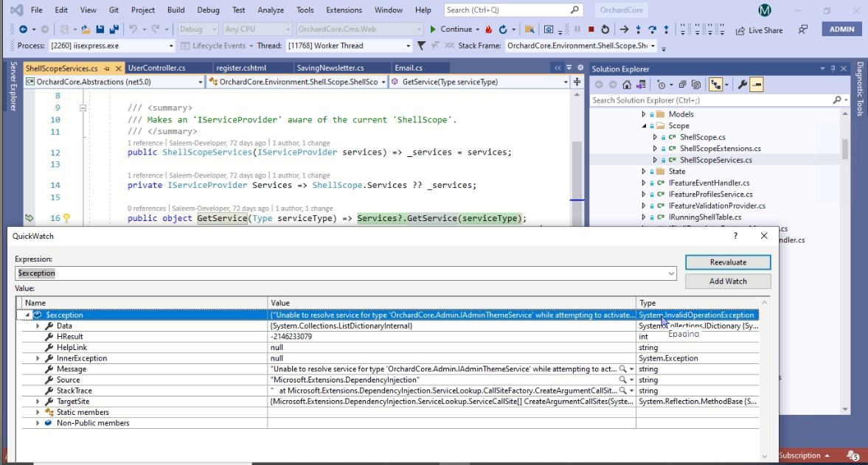The width and height of the screenshot is (868, 465).
Task: Switch to UserController.cs tab
Action: click(x=156, y=68)
